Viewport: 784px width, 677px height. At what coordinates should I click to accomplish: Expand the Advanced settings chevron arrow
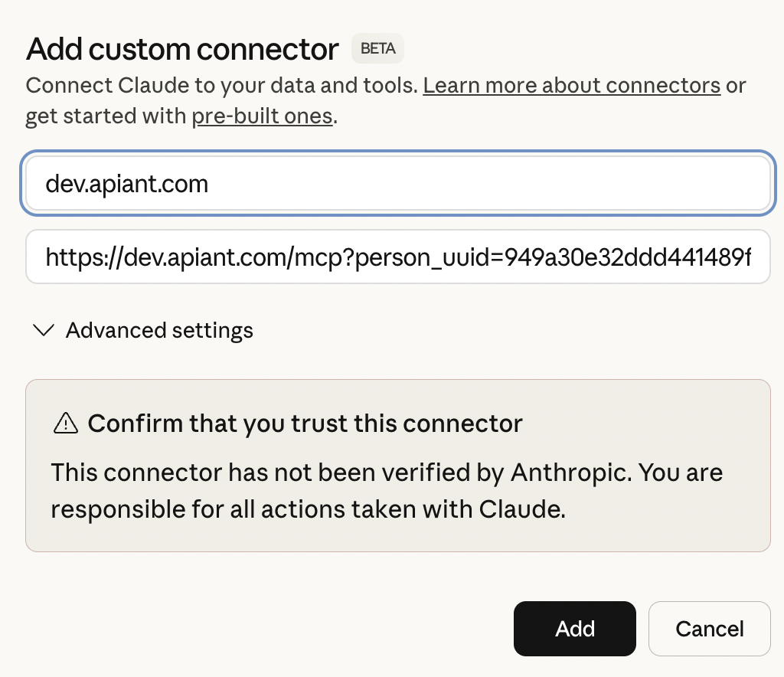click(44, 330)
